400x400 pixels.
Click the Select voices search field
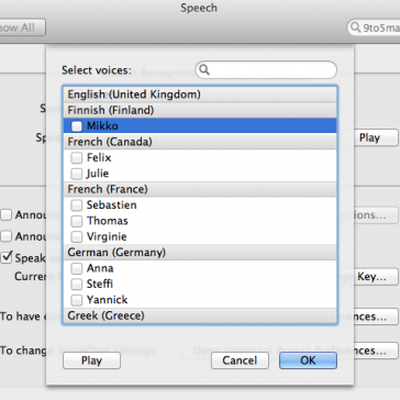266,70
